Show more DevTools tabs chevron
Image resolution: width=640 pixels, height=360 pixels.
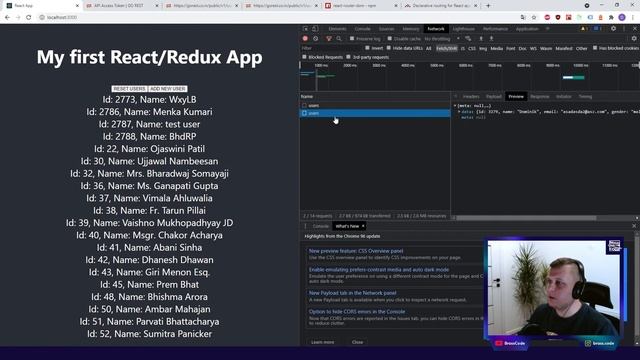[548, 29]
